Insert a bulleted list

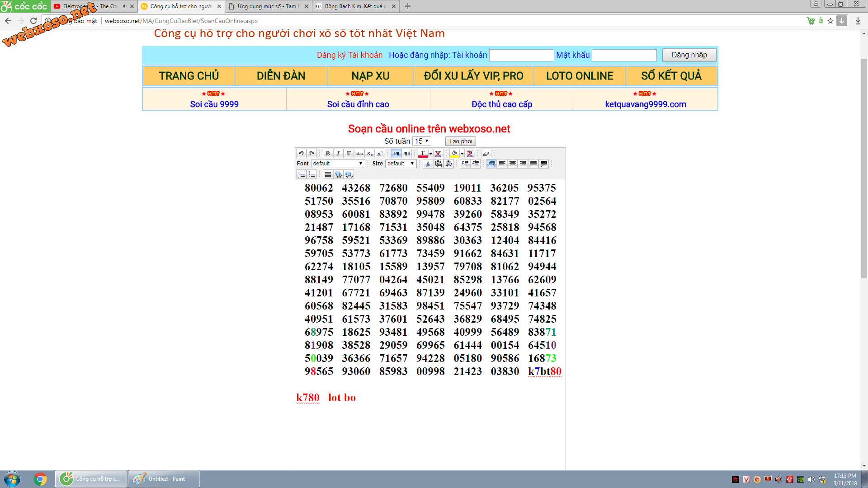(x=312, y=174)
